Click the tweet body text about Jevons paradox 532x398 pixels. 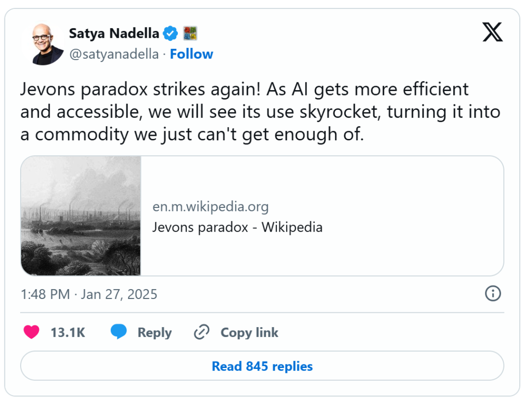click(x=260, y=112)
